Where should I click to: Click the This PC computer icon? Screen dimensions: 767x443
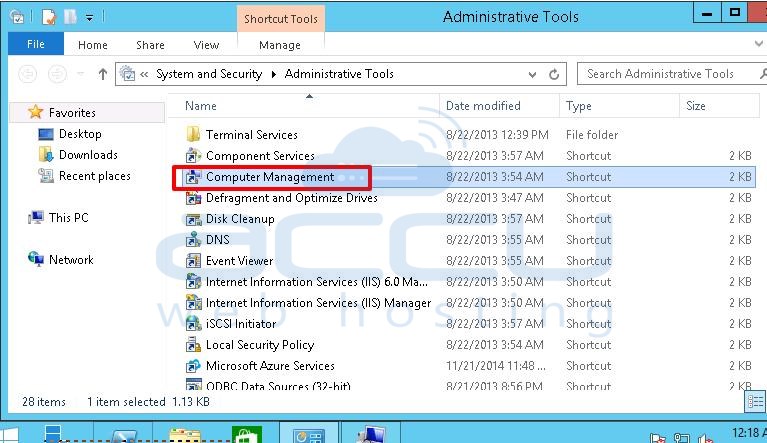click(x=35, y=218)
